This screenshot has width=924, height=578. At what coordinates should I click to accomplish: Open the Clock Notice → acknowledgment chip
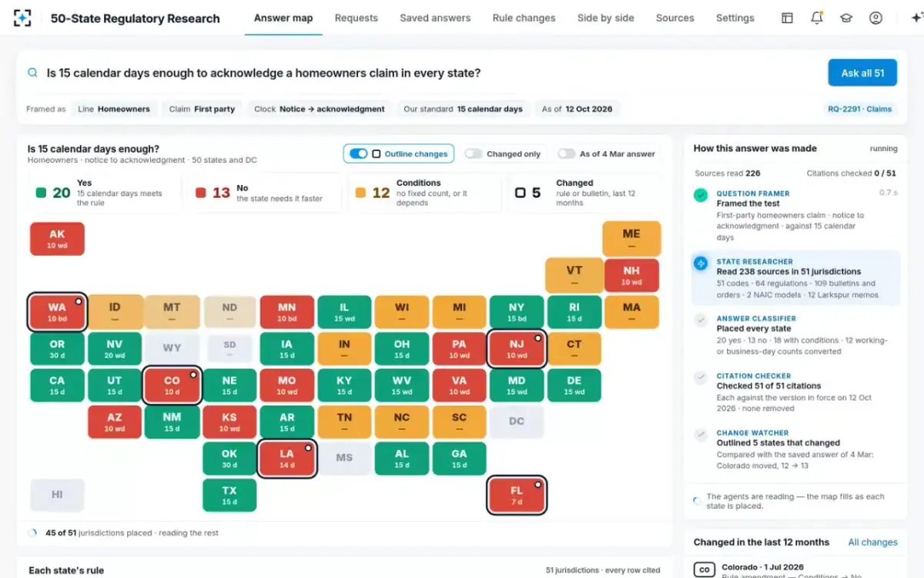[x=320, y=109]
